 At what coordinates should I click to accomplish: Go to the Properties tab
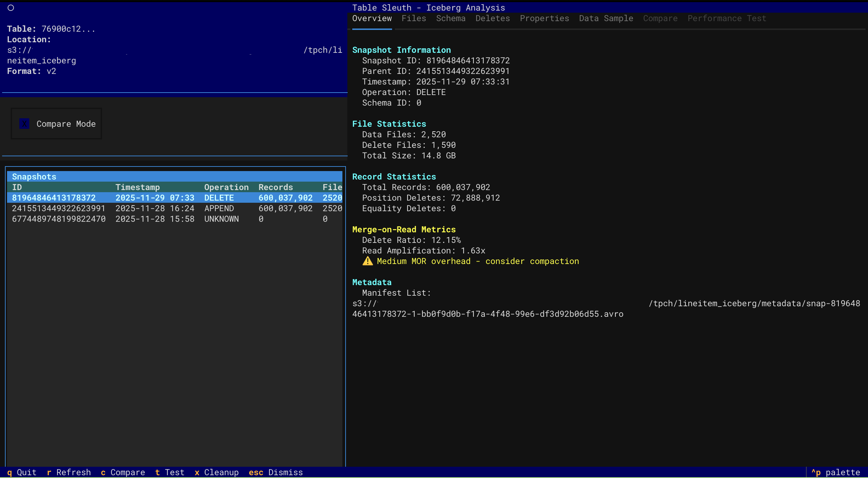point(544,19)
